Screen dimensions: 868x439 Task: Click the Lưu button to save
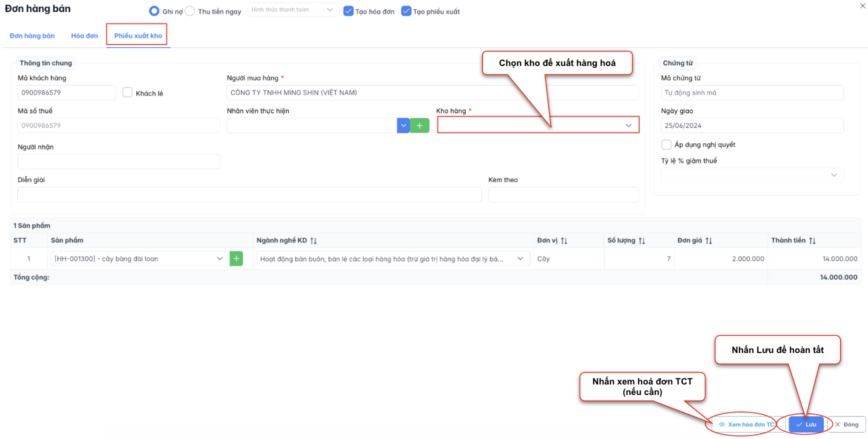pos(806,424)
